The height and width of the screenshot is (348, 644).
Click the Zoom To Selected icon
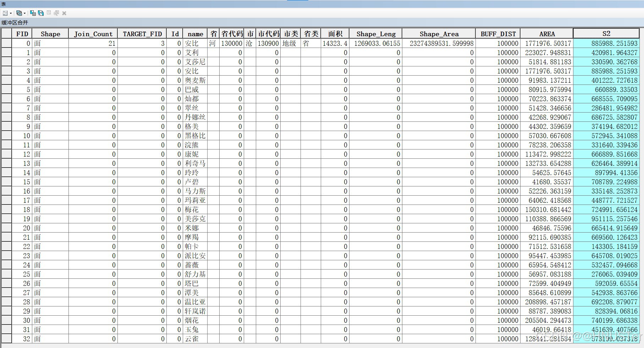coord(56,13)
